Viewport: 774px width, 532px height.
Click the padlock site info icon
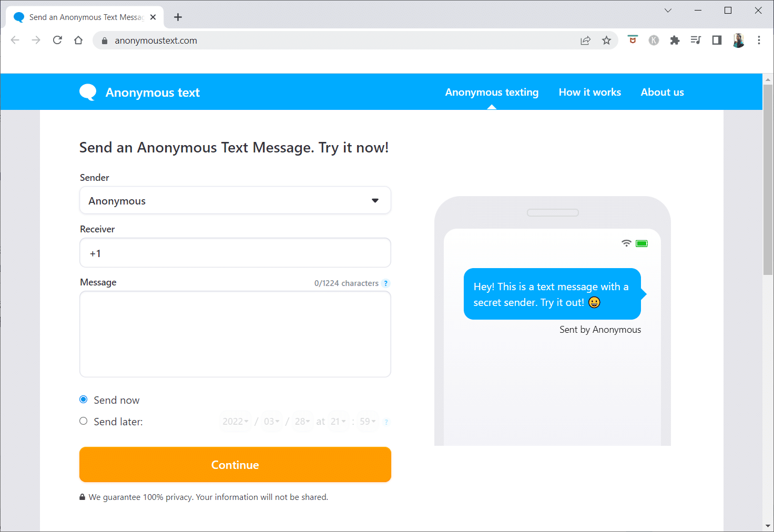pos(104,40)
